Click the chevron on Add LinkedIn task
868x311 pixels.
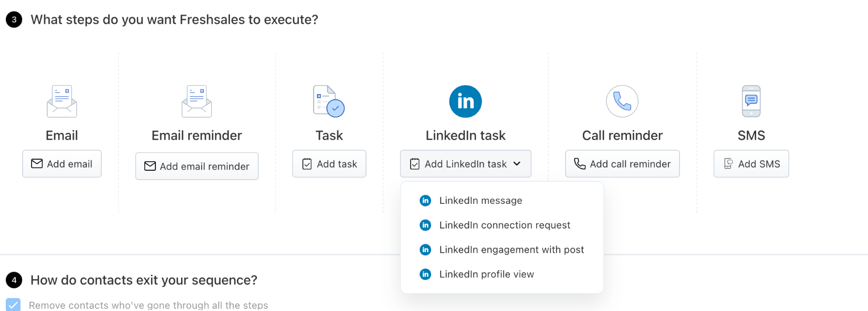(x=517, y=164)
